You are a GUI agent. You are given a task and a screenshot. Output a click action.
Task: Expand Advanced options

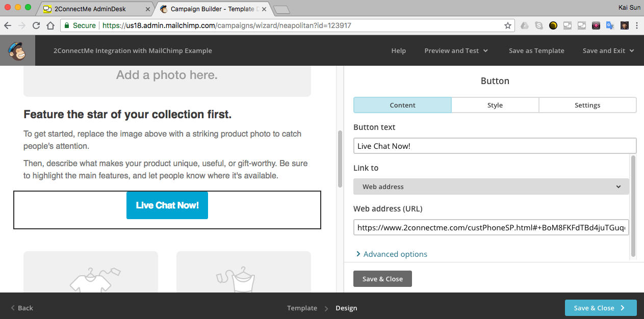point(392,254)
